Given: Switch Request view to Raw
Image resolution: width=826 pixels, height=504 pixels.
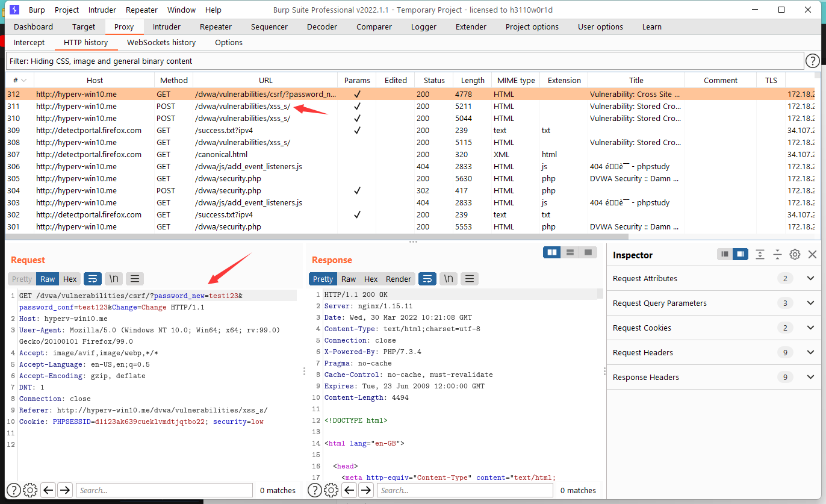Looking at the screenshot, I should pyautogui.click(x=48, y=279).
